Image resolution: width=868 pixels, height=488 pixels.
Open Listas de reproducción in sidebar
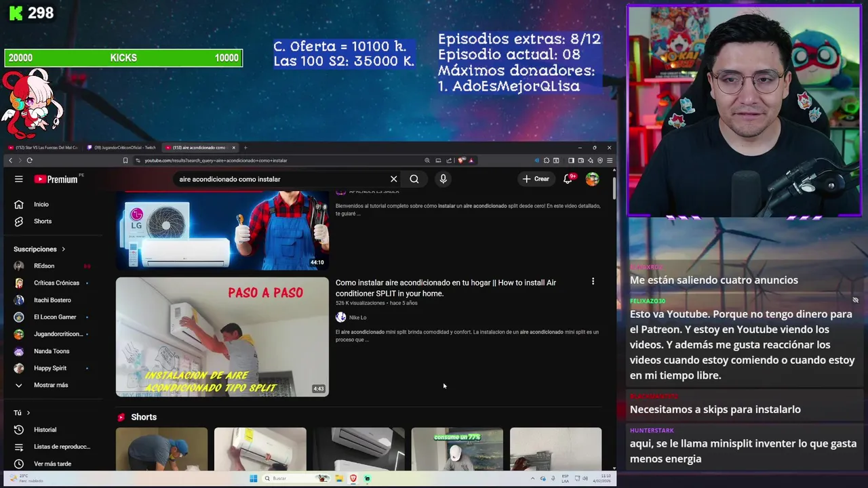(62, 447)
